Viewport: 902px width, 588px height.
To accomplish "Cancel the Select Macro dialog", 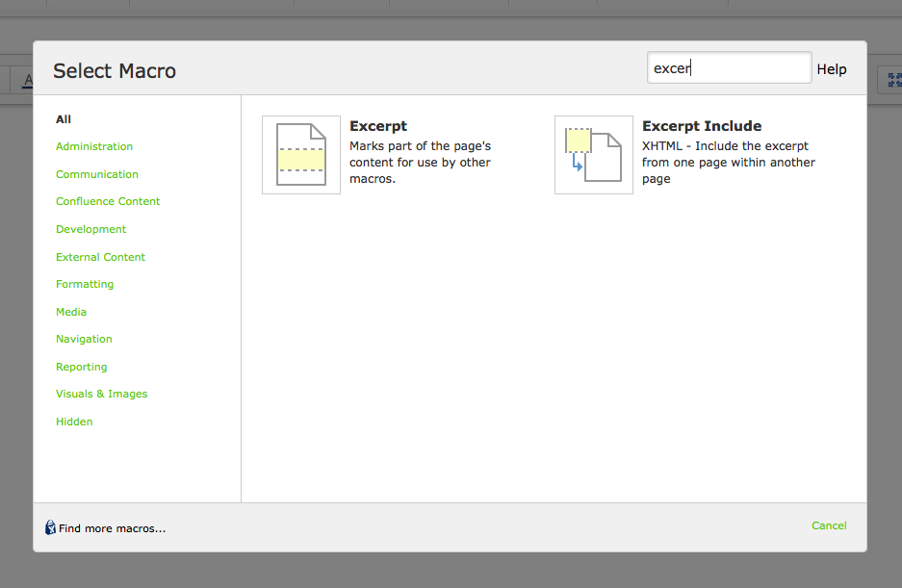I will (x=829, y=525).
